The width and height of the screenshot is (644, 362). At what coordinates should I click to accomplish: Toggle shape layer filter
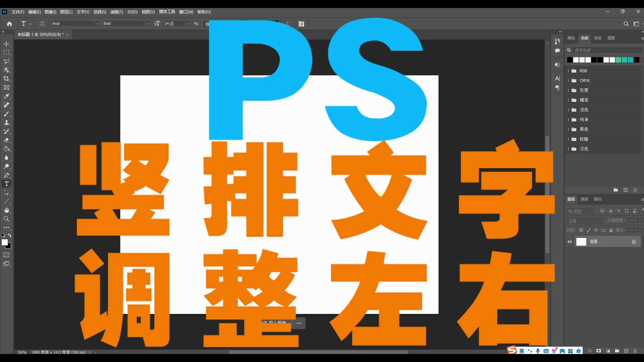pyautogui.click(x=627, y=211)
